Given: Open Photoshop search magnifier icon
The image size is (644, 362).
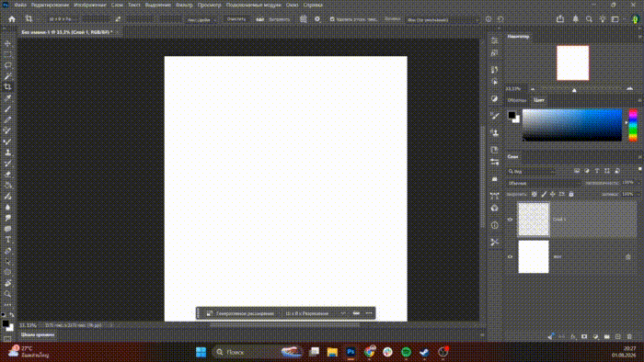Looking at the screenshot, I should point(589,19).
